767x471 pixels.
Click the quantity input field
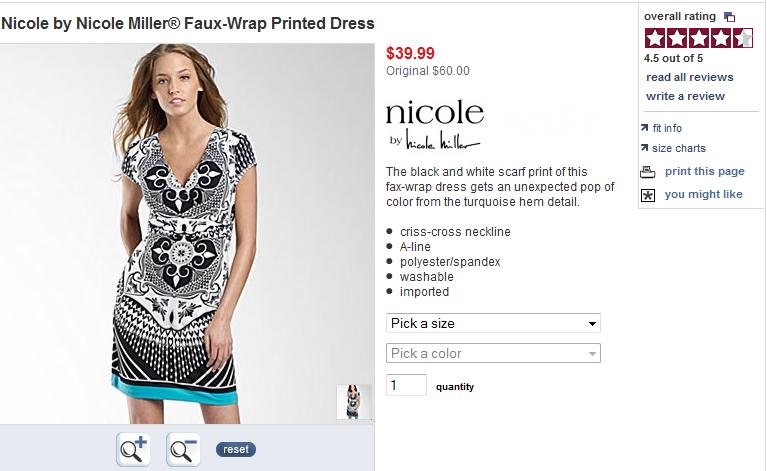click(x=406, y=385)
